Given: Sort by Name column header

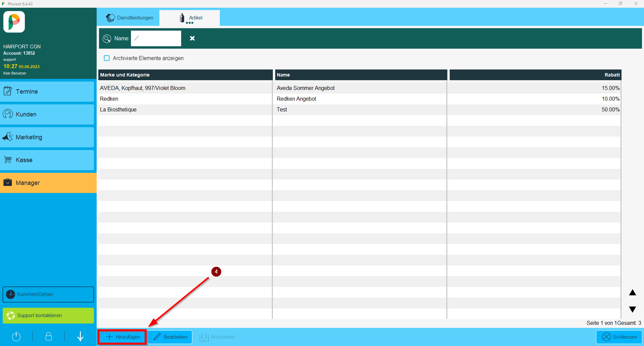Looking at the screenshot, I should 361,75.
